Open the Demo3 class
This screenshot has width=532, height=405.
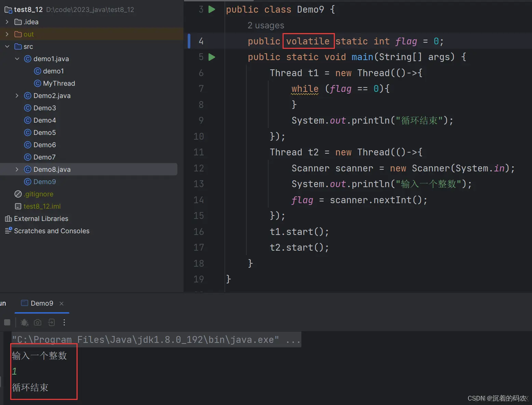(x=44, y=108)
